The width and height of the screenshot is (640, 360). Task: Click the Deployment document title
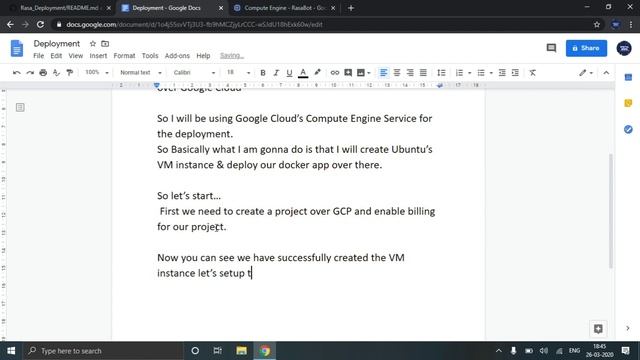[57, 44]
